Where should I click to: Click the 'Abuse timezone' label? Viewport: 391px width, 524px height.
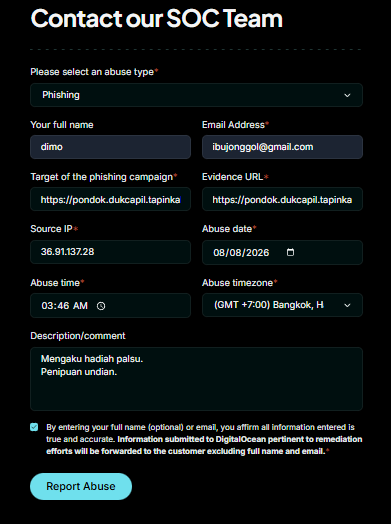click(x=240, y=283)
